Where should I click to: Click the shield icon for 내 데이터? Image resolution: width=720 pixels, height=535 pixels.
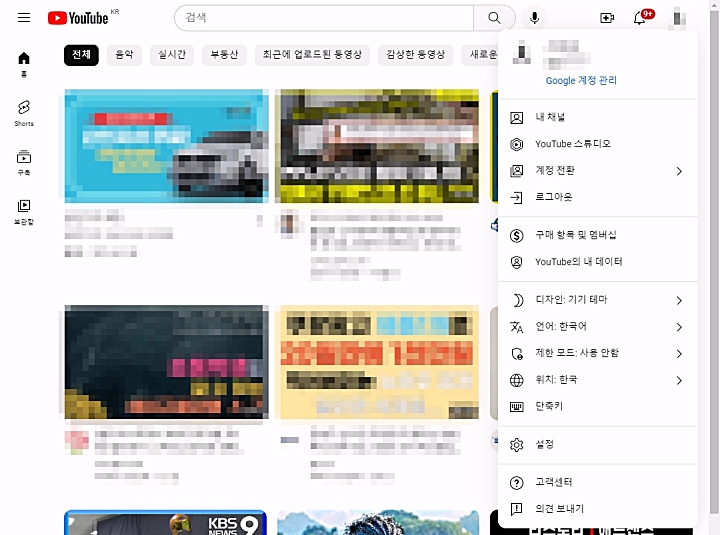tap(517, 262)
